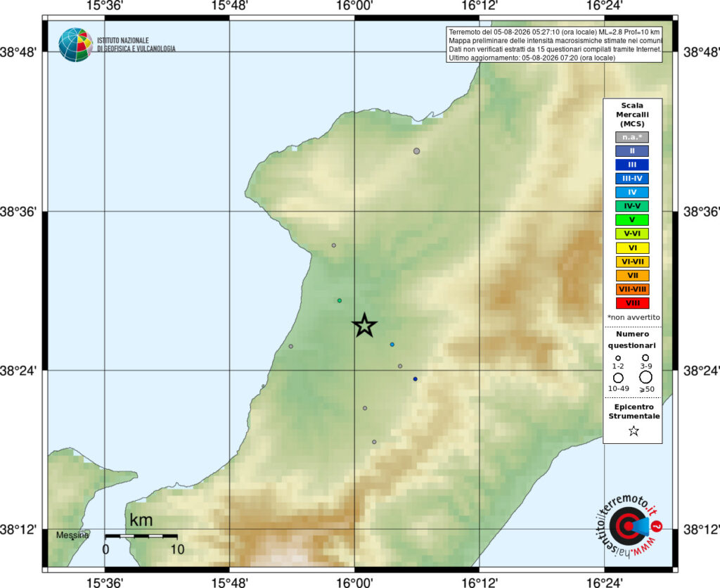The image size is (720, 588).
Task: Select the dark blue III intensity map marker
Action: pos(415,379)
